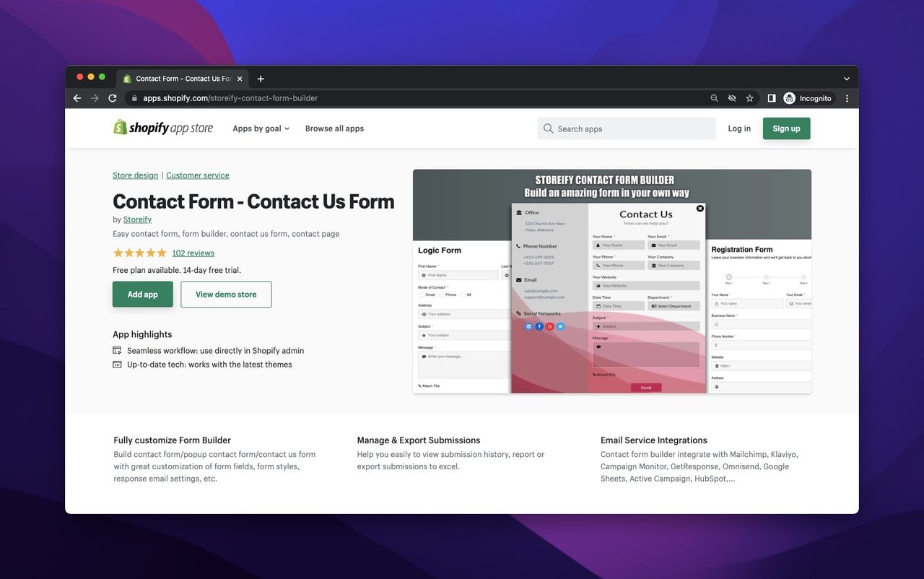Reload the page with refresh icon
The height and width of the screenshot is (579, 924).
(x=113, y=98)
